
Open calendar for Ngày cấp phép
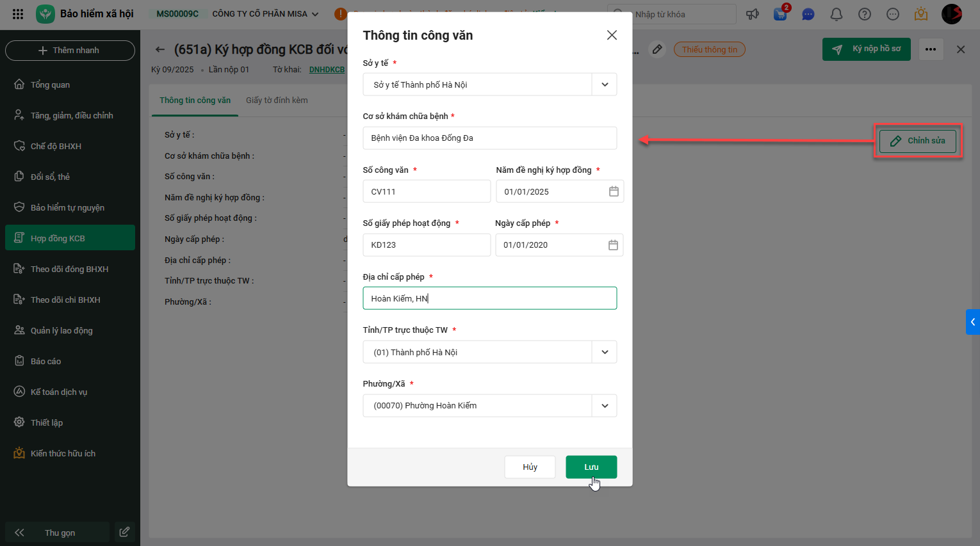point(613,245)
